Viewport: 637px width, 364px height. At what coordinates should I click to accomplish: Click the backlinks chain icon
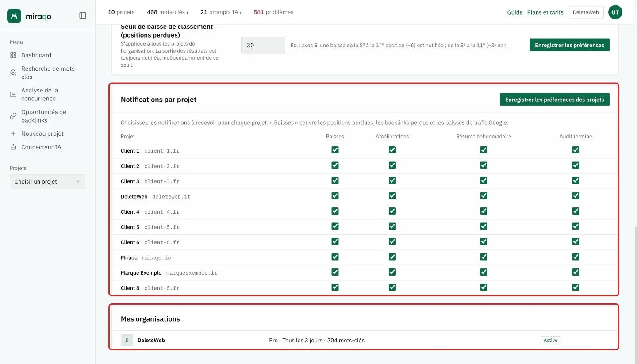13,116
